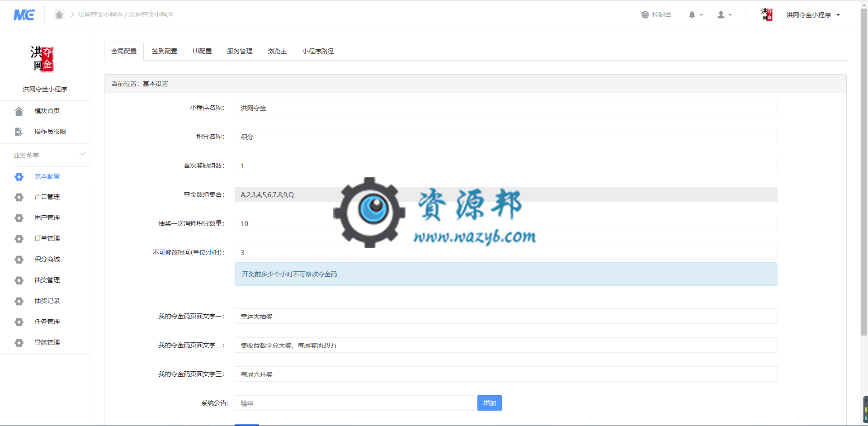Viewport: 868px width, 426px height.
Task: Open 广告管理 menu item
Action: pos(47,197)
